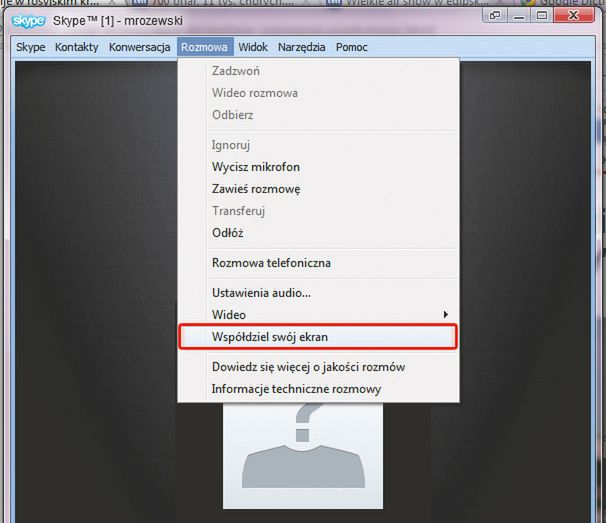Choose Wycisz mikrofon to mute the microphone
The width and height of the screenshot is (606, 523).
coord(318,167)
